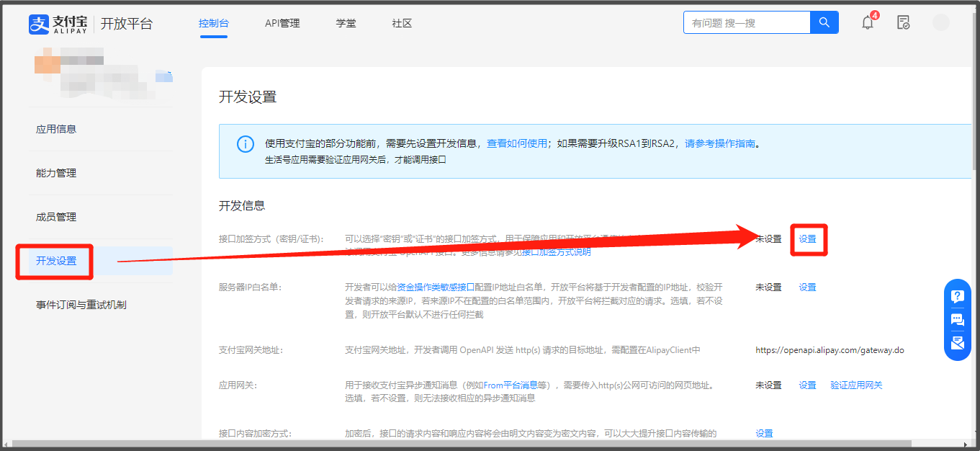980x451 pixels.
Task: Open the help question floating icon
Action: click(x=958, y=296)
